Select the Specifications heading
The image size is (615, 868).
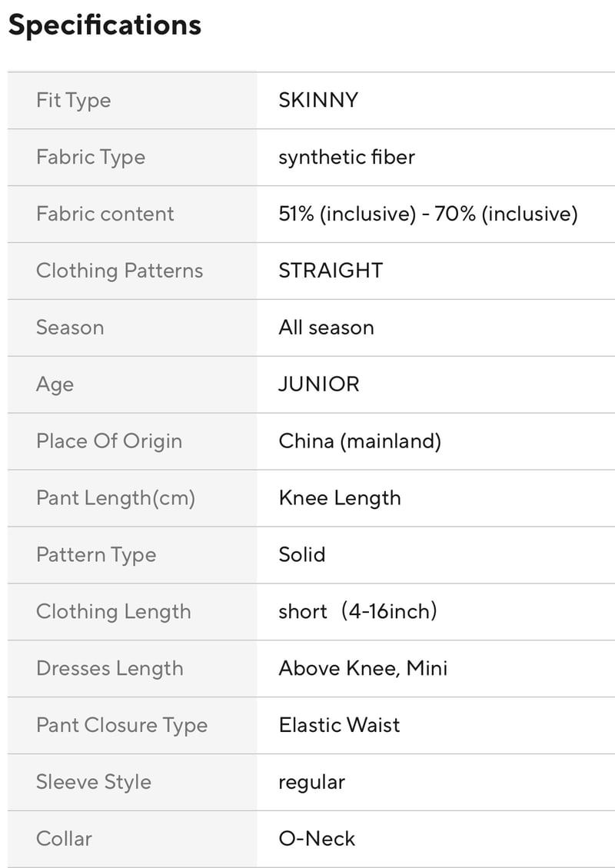[x=105, y=25]
